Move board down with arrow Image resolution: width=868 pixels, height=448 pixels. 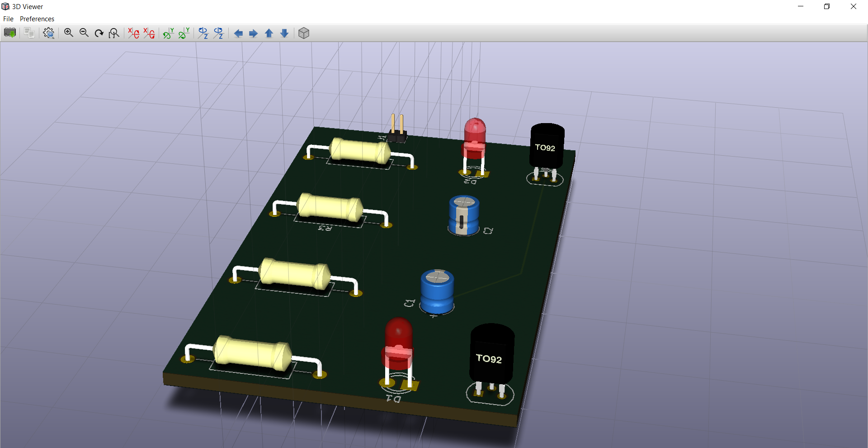[x=284, y=33]
